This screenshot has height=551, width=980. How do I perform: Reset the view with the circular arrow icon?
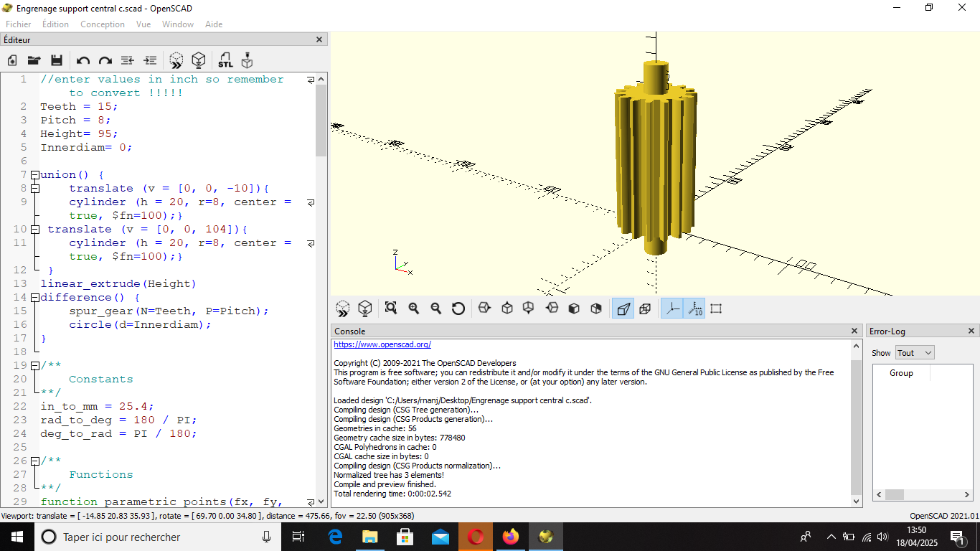tap(458, 309)
